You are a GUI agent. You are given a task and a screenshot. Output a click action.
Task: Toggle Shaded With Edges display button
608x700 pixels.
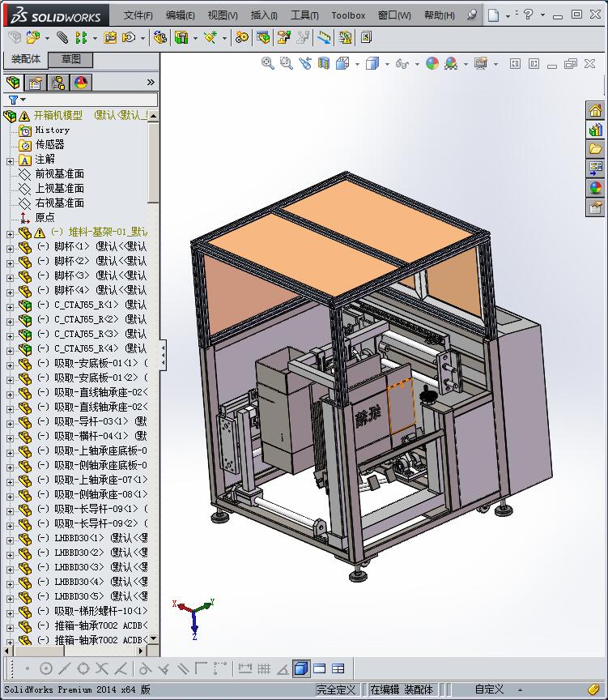301,668
